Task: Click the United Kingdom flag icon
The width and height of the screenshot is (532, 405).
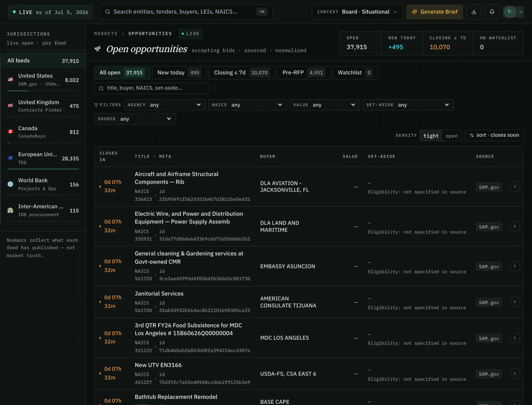Action: point(10,106)
